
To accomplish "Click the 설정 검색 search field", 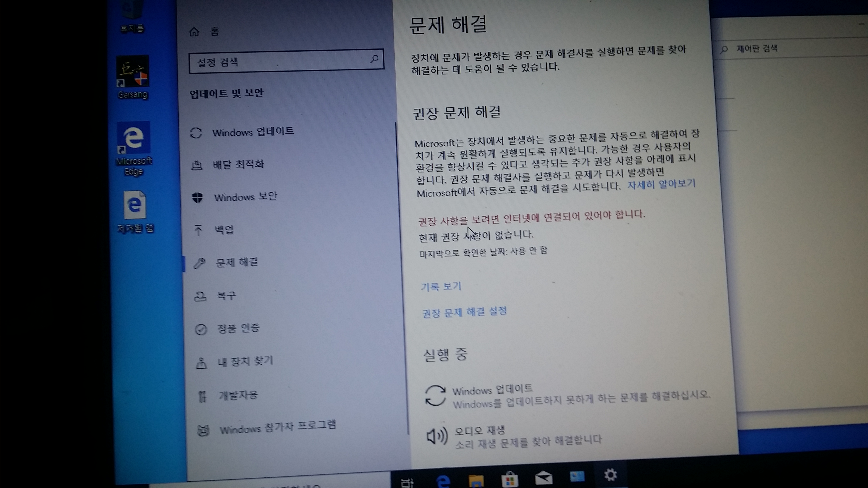I will [286, 61].
